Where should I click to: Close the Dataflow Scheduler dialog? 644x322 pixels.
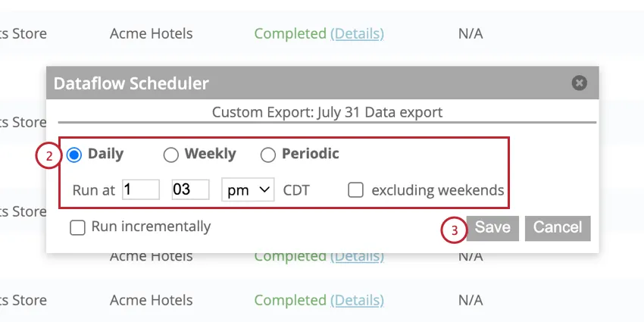(580, 83)
